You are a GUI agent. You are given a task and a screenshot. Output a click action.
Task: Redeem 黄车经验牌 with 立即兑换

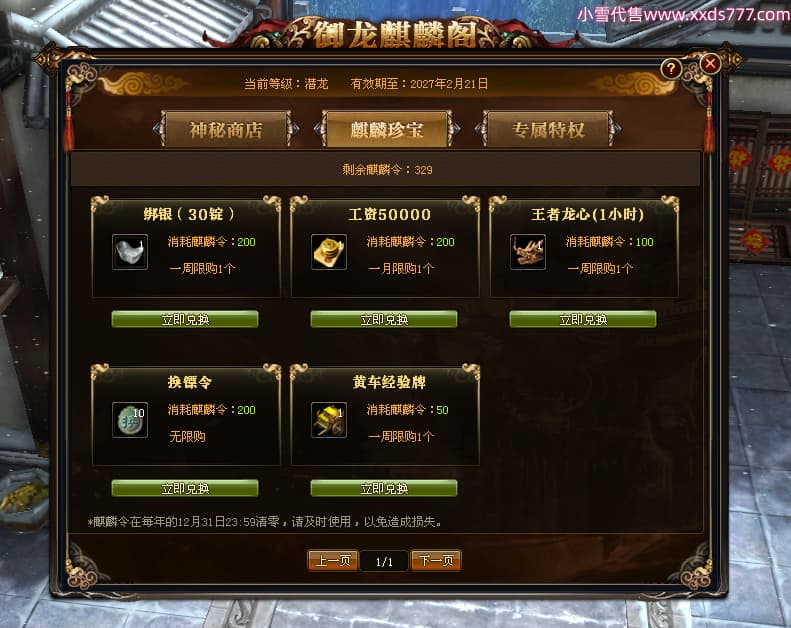(x=384, y=488)
